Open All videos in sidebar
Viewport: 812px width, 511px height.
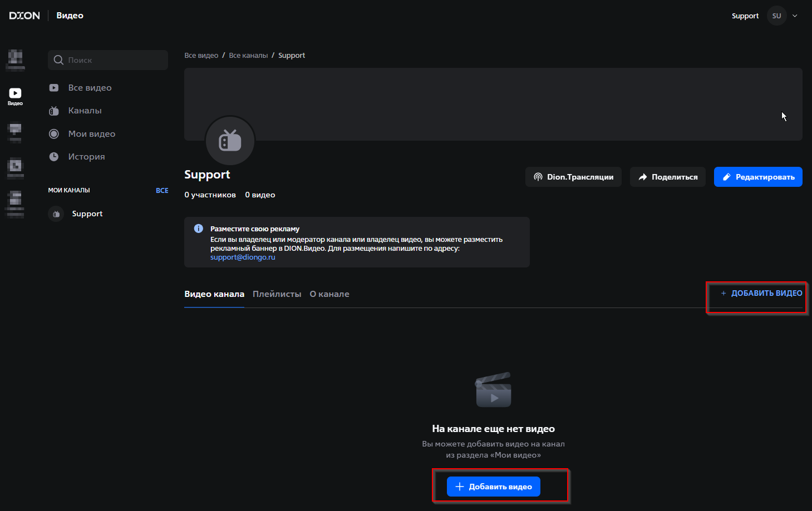tap(90, 88)
